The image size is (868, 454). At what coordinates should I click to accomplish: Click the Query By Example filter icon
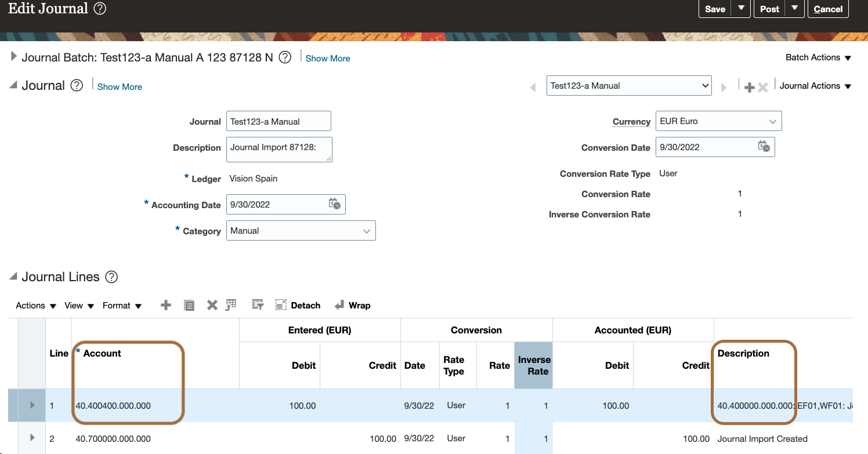[x=258, y=306]
